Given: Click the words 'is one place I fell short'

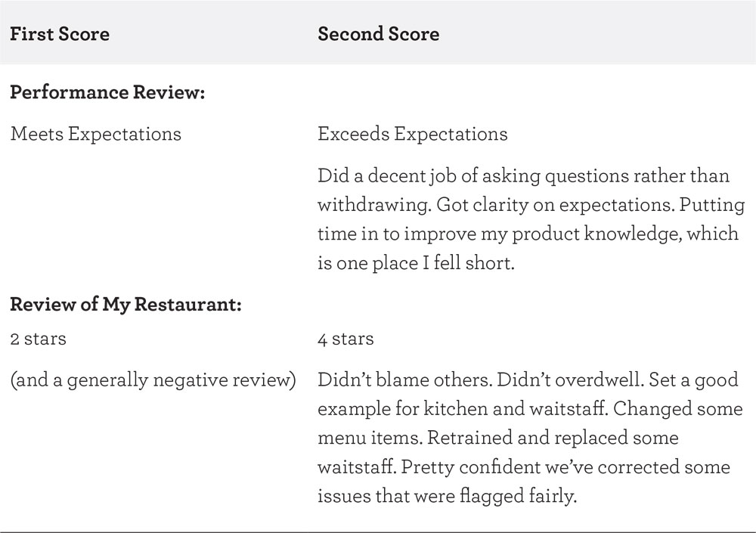Looking at the screenshot, I should [416, 263].
